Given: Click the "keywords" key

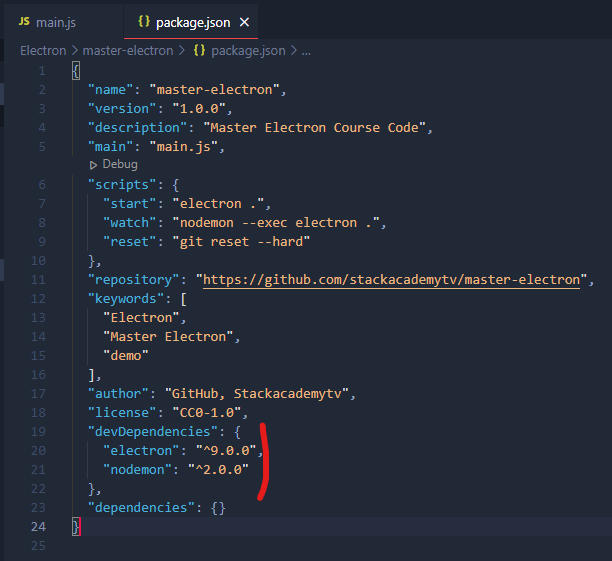Looking at the screenshot, I should [x=126, y=299].
